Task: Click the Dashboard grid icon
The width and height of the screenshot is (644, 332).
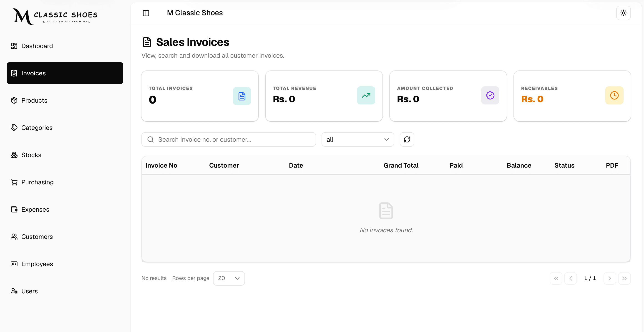Action: click(x=14, y=46)
